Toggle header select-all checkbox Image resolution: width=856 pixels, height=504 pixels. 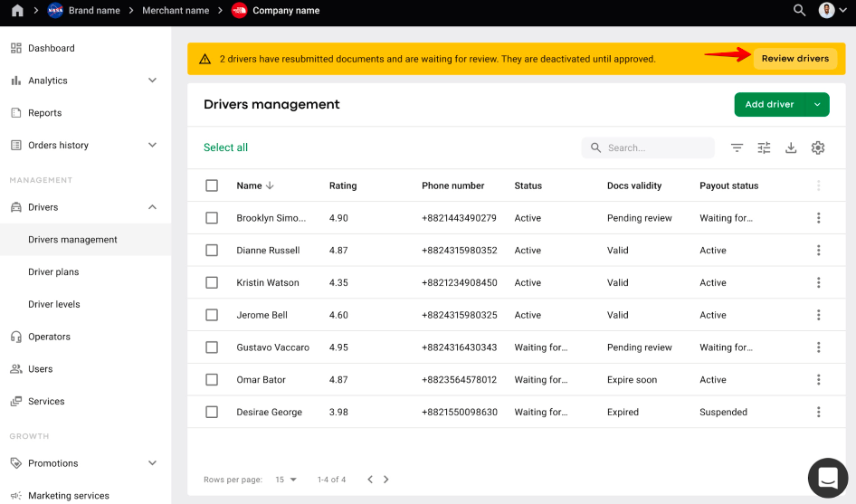point(212,185)
